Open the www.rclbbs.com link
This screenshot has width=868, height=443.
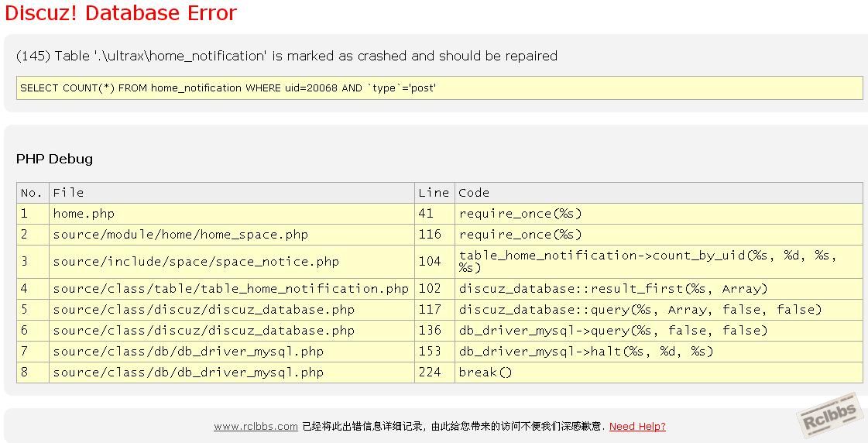pyautogui.click(x=256, y=427)
